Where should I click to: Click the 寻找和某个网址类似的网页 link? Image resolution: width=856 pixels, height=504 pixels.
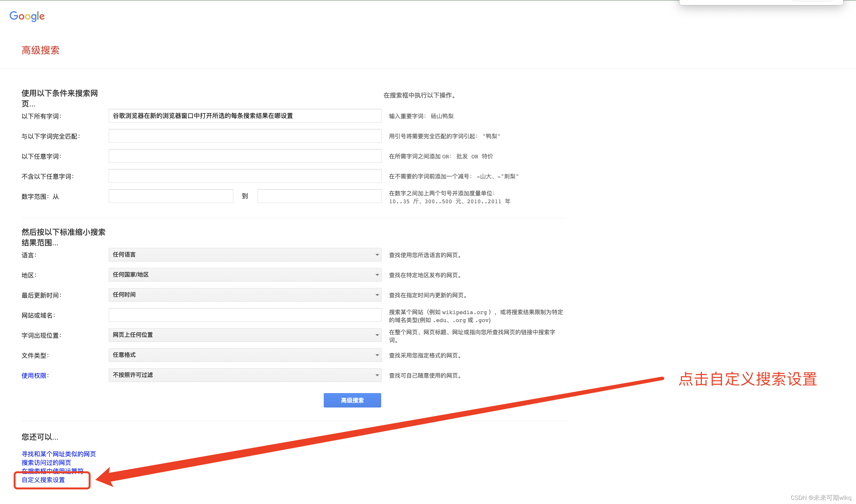[58, 454]
